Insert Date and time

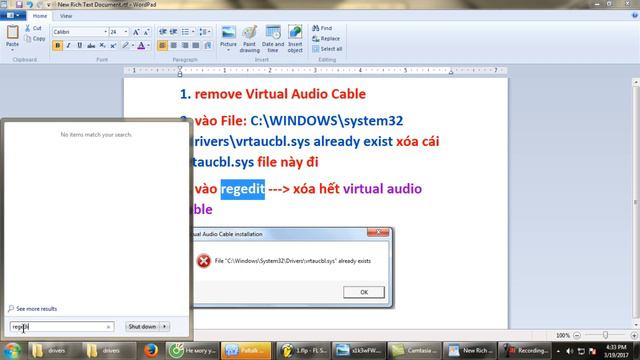pyautogui.click(x=273, y=39)
